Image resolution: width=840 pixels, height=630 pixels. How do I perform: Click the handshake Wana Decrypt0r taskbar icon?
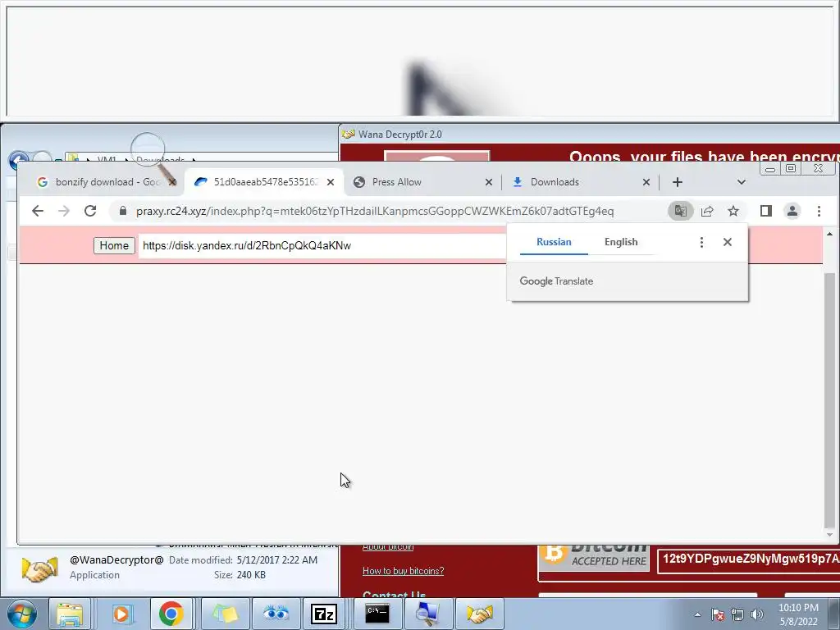(x=479, y=614)
